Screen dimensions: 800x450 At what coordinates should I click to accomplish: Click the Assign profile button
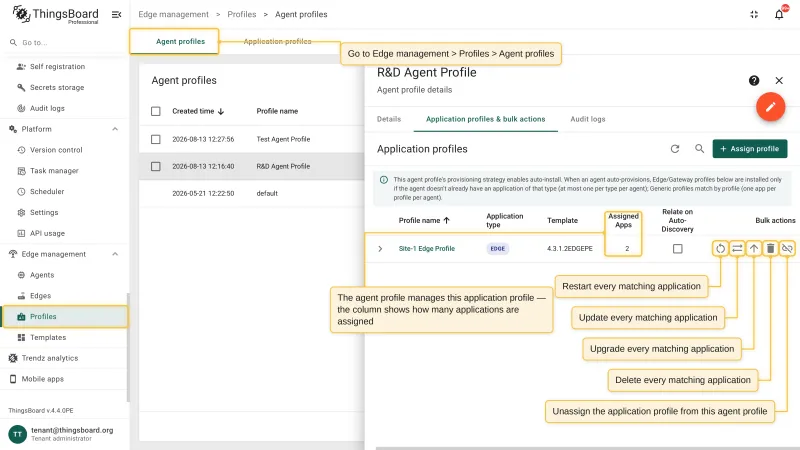(x=749, y=149)
